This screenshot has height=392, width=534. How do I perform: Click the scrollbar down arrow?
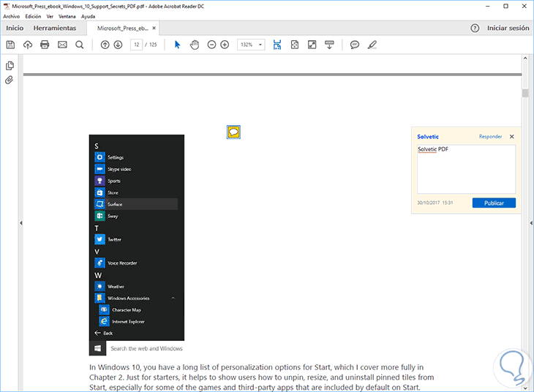click(524, 388)
